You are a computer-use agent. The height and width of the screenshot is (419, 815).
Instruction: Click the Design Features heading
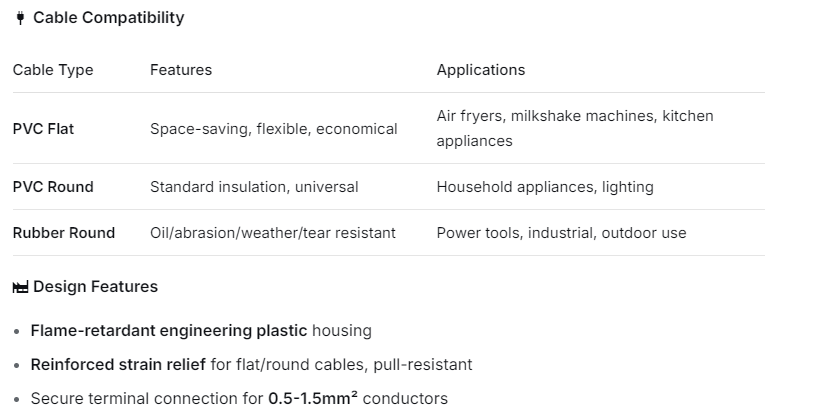[x=95, y=287]
